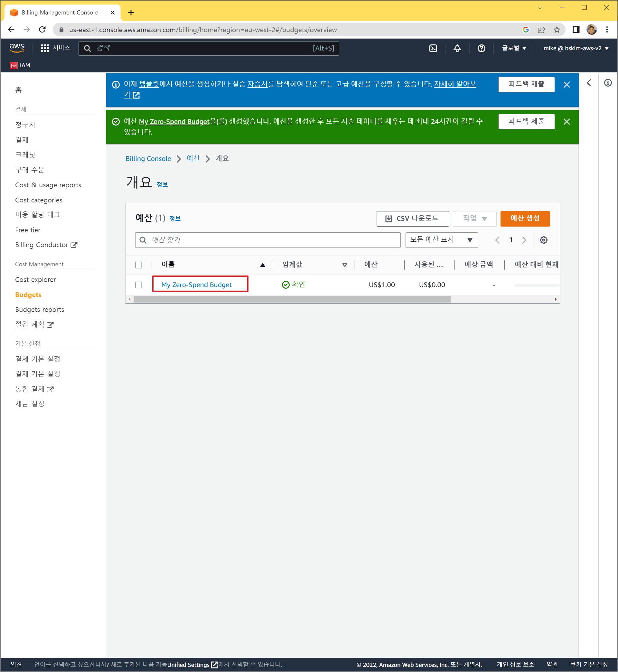Click 정보 link next to 개요
The width and height of the screenshot is (618, 672).
(162, 184)
